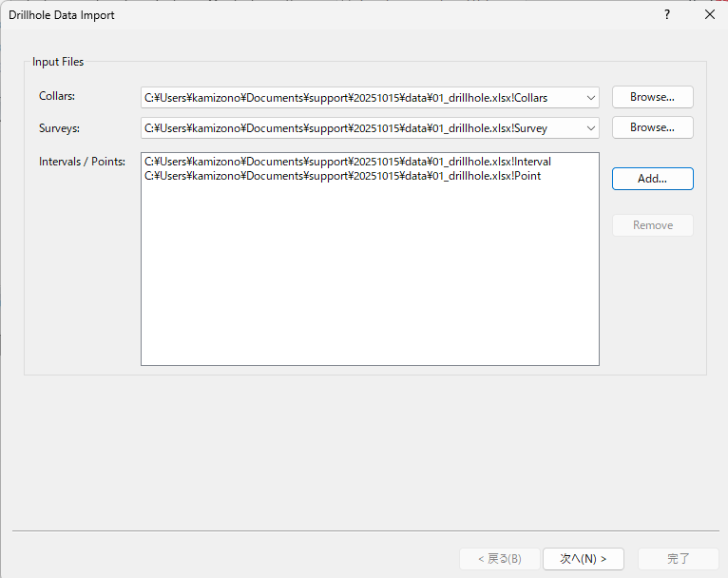This screenshot has width=728, height=578.
Task: Select the 01_drillhole.xlsx!Interval list entry
Action: (x=347, y=162)
